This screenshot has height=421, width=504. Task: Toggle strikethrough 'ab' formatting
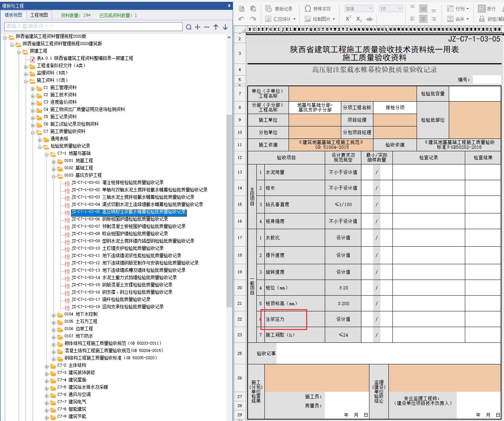point(369,19)
